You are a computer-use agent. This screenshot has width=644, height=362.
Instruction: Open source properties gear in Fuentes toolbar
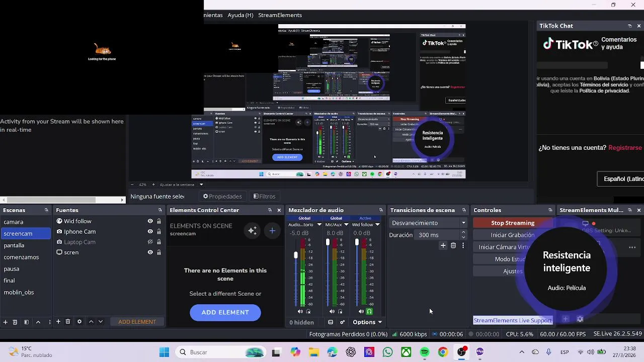click(x=79, y=322)
